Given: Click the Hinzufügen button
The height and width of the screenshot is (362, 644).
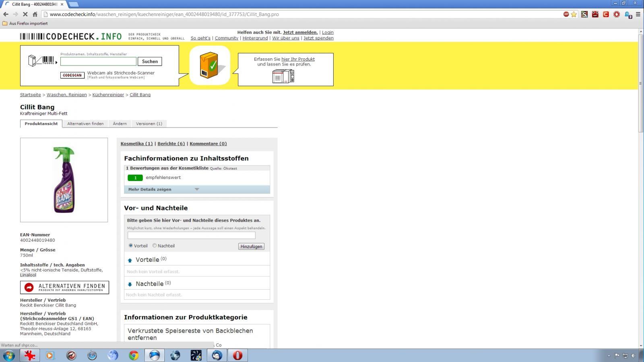Looking at the screenshot, I should point(251,247).
